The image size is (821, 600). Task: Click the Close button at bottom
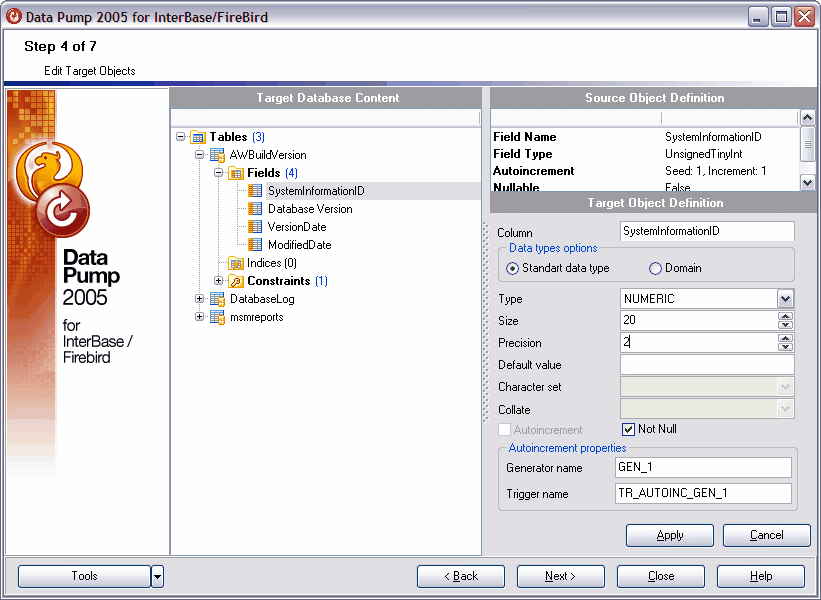tap(661, 576)
